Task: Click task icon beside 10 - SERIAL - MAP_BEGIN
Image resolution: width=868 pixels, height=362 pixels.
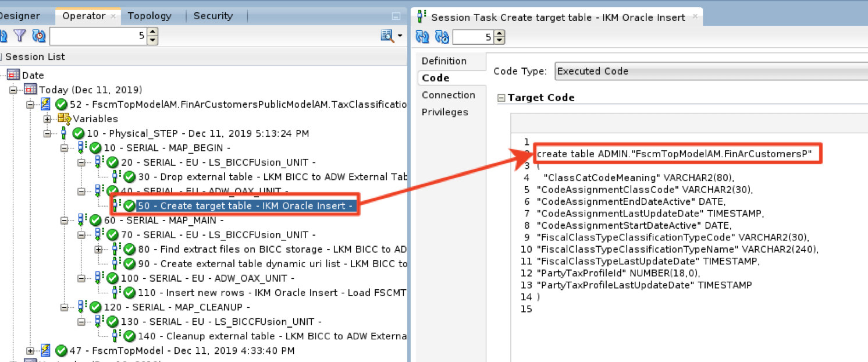Action: click(x=81, y=148)
